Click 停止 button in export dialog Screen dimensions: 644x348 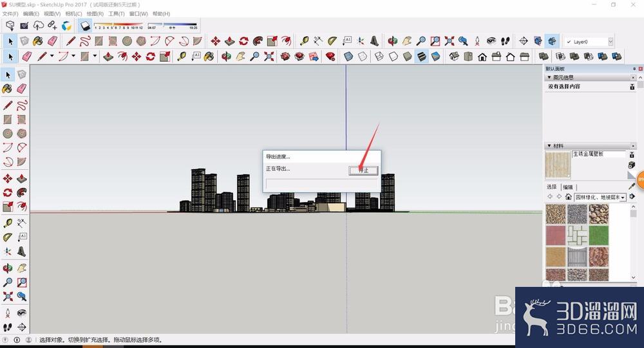click(x=363, y=170)
